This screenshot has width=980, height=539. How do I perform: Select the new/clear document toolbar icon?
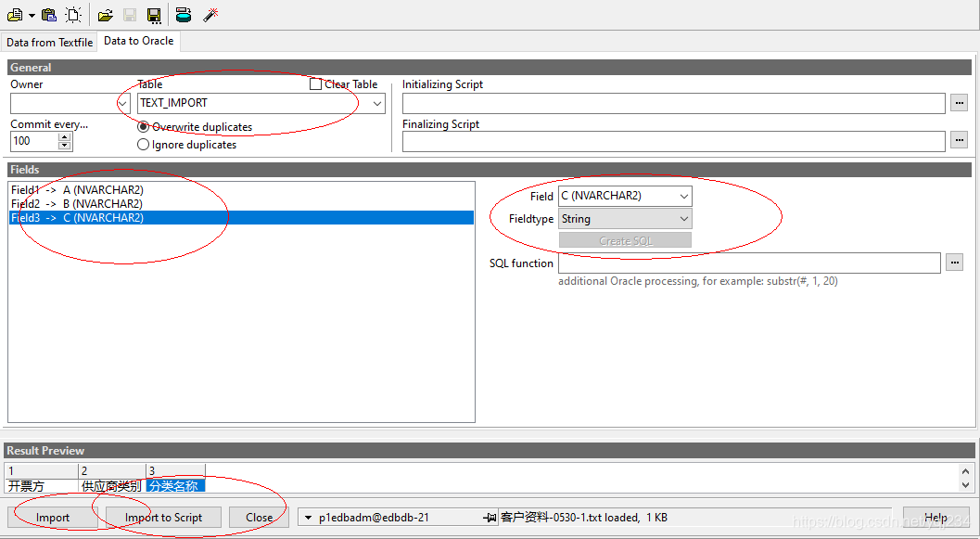[x=72, y=14]
